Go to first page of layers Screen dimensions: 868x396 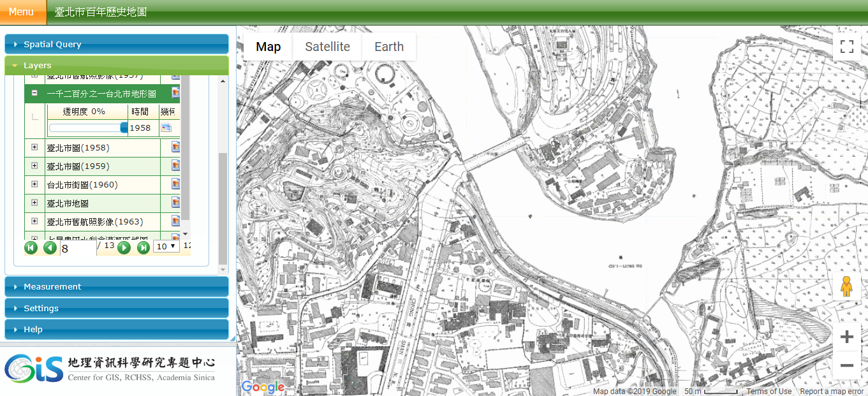point(31,247)
